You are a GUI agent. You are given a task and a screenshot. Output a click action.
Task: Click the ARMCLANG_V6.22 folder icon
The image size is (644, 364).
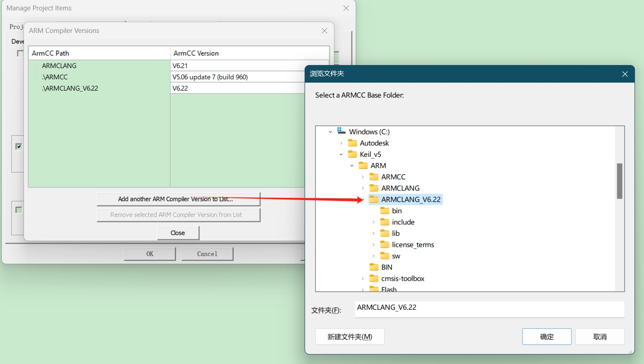click(x=374, y=200)
